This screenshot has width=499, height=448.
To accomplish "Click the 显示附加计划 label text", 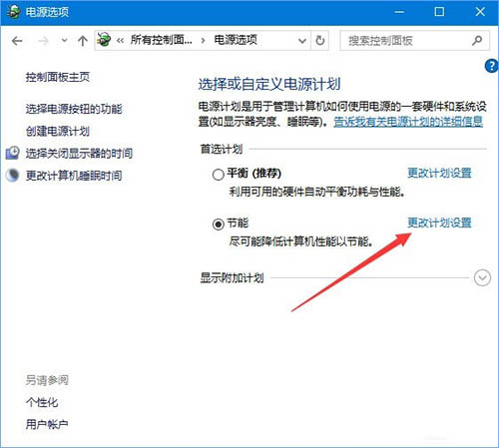I will (232, 277).
